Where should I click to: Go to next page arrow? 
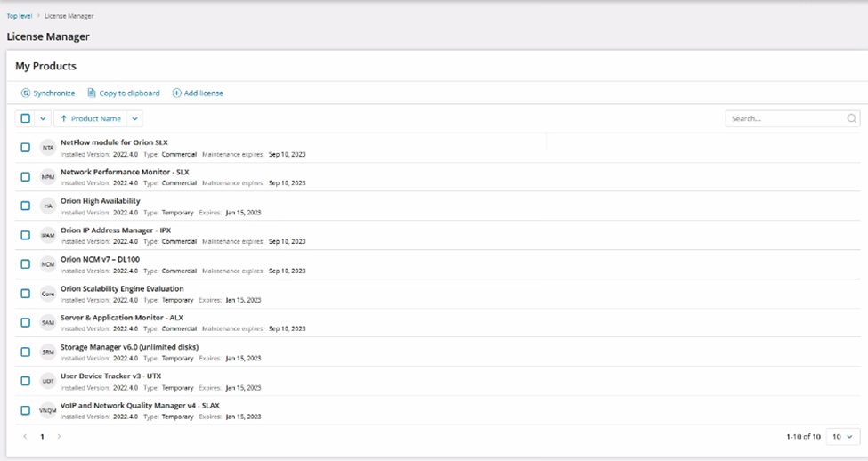coord(60,437)
